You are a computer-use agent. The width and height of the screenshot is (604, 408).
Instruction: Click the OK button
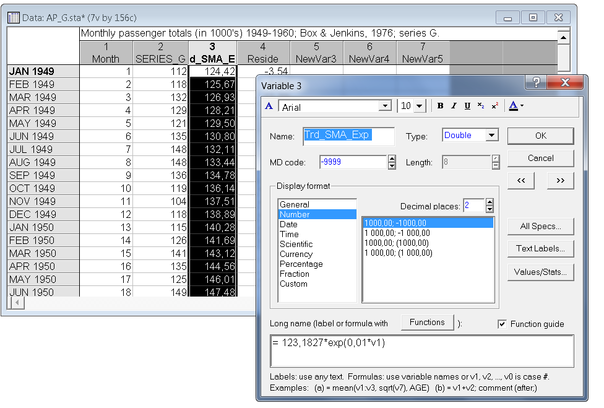point(540,135)
